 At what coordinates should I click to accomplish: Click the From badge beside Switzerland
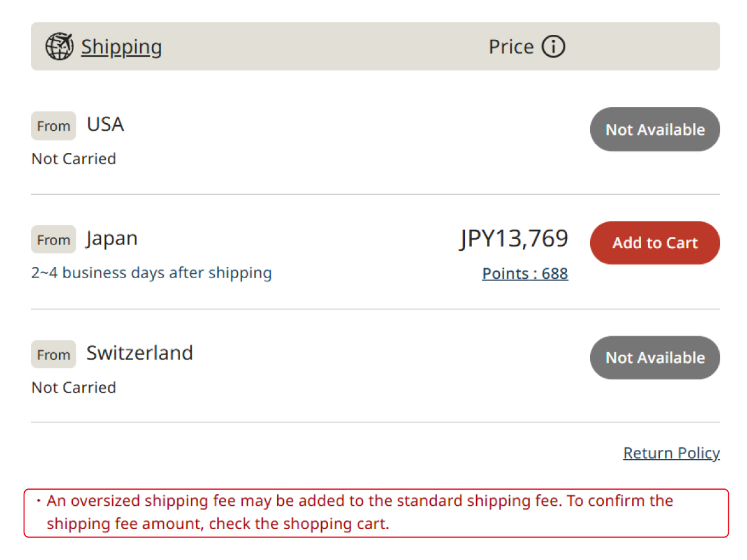coord(54,354)
